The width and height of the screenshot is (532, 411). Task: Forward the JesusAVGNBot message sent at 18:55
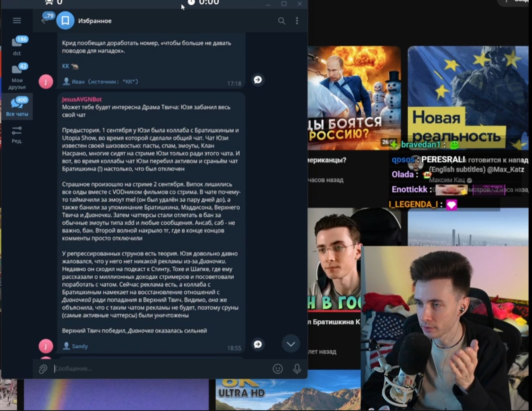[x=258, y=344]
